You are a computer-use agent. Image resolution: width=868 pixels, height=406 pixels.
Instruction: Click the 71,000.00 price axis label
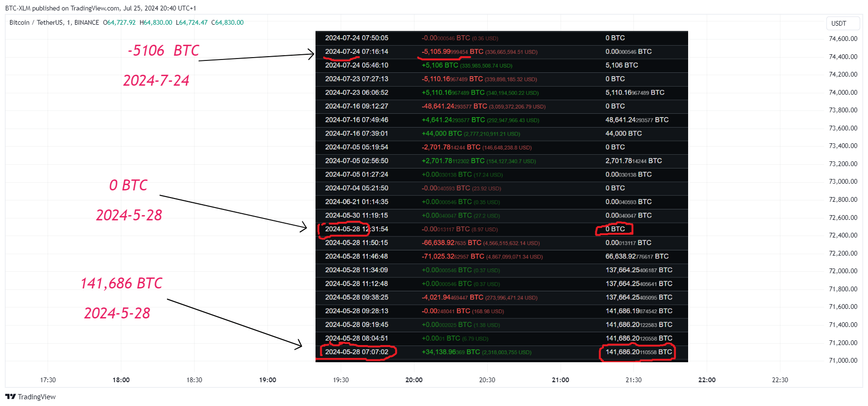click(843, 360)
